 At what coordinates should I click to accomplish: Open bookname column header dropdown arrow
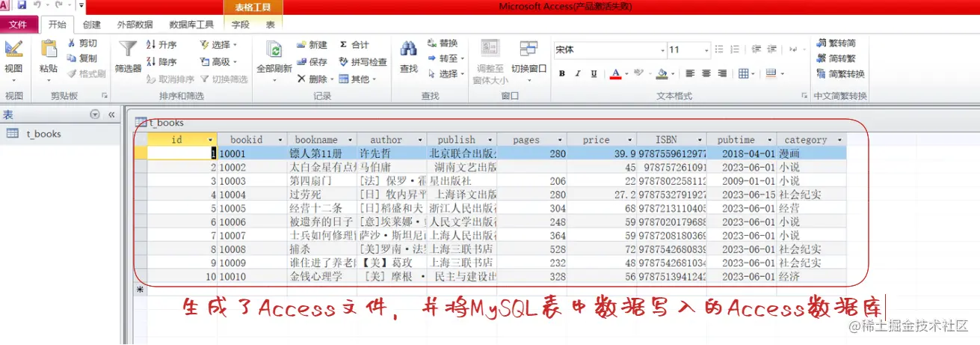[x=351, y=140]
